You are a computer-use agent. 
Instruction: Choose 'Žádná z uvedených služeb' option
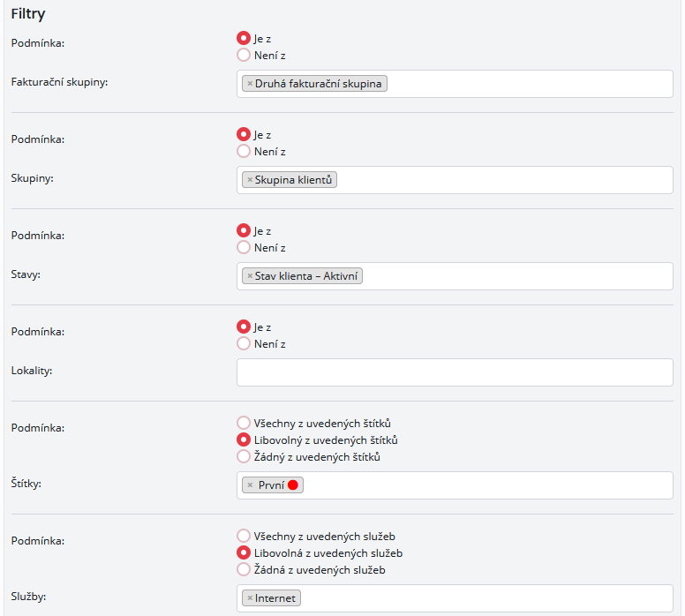244,570
